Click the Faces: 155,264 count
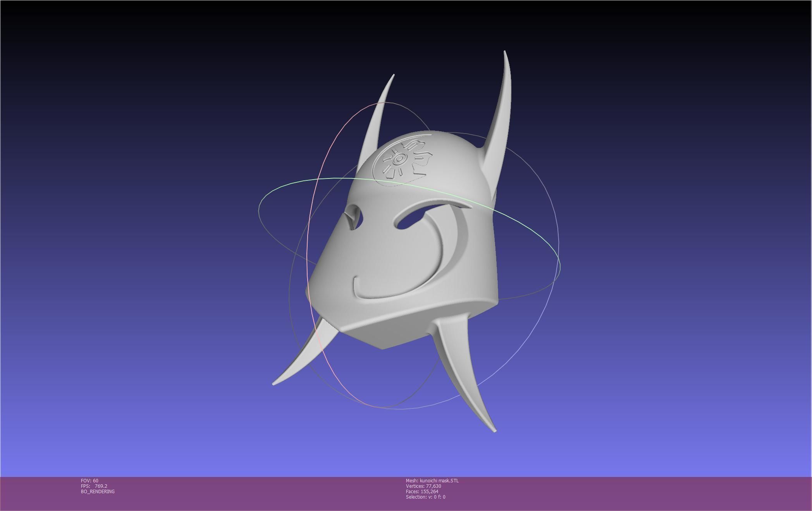 point(422,492)
